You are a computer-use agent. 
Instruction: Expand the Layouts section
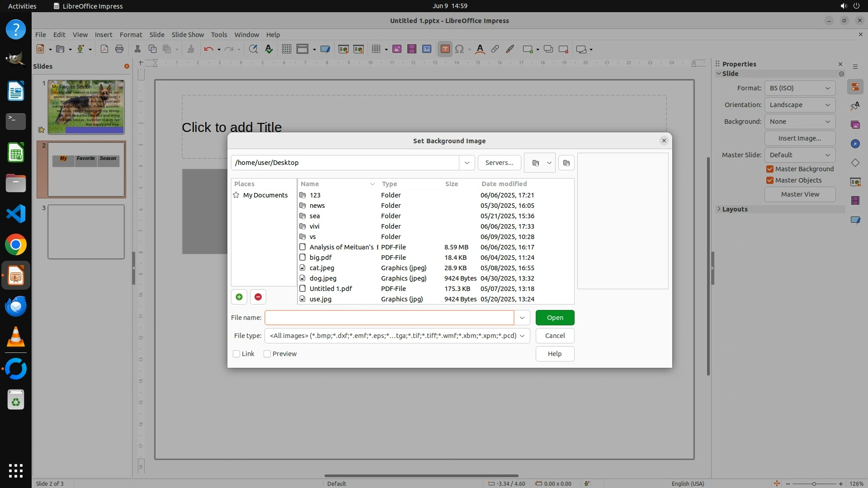pyautogui.click(x=735, y=209)
